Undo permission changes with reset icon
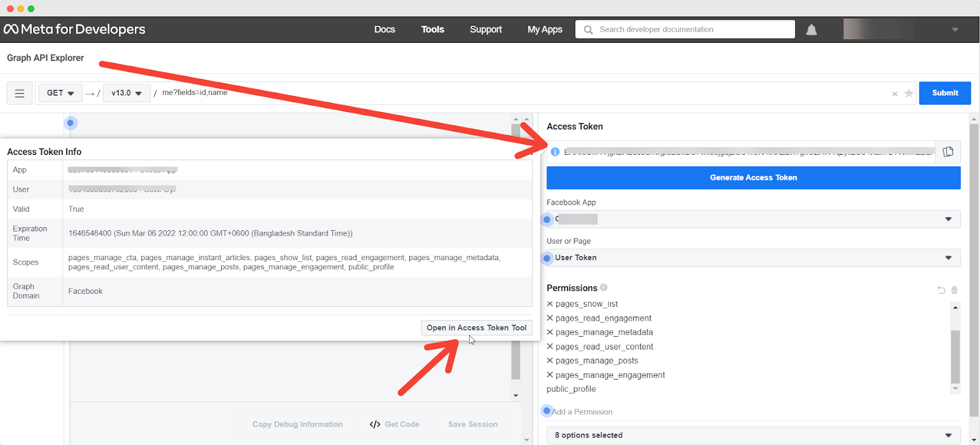 [x=941, y=290]
